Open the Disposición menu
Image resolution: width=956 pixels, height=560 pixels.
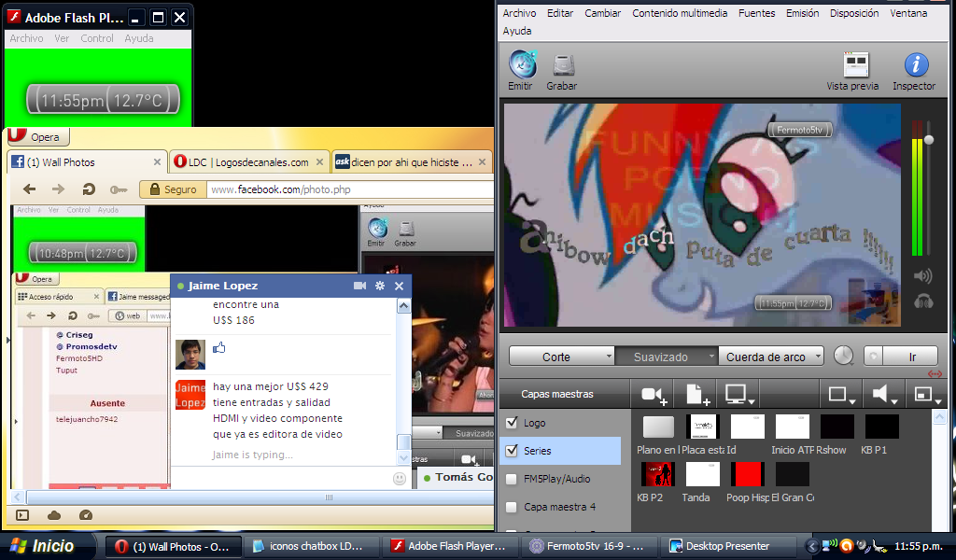[x=854, y=13]
